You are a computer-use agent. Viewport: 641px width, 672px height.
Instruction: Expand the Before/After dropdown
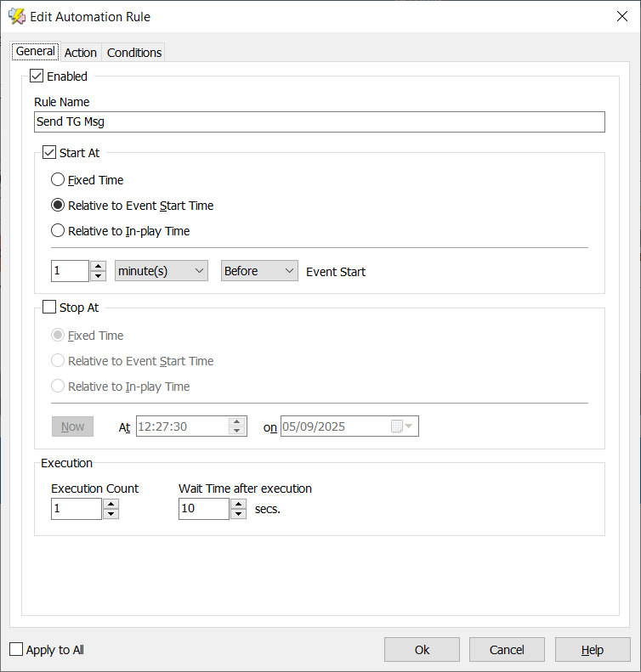tap(259, 271)
